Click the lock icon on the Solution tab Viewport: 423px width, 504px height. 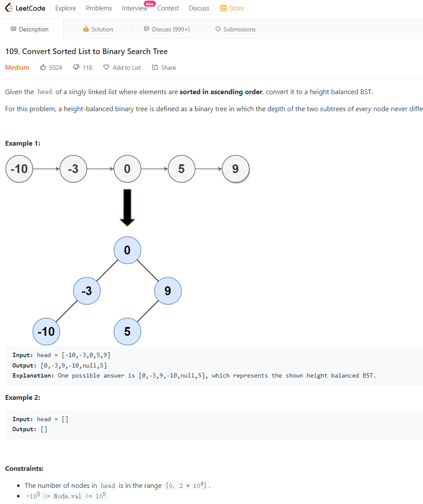point(86,29)
